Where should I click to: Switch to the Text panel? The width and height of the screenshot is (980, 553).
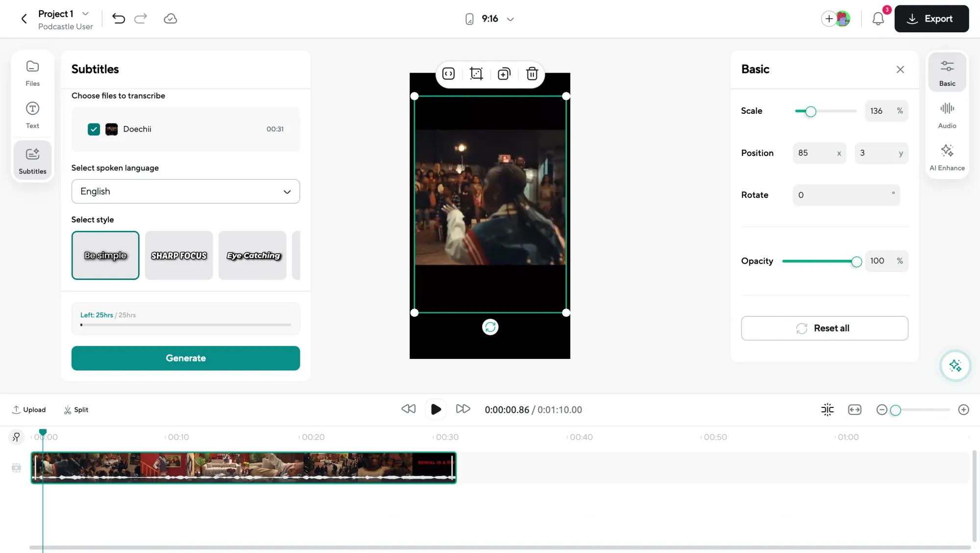(32, 114)
